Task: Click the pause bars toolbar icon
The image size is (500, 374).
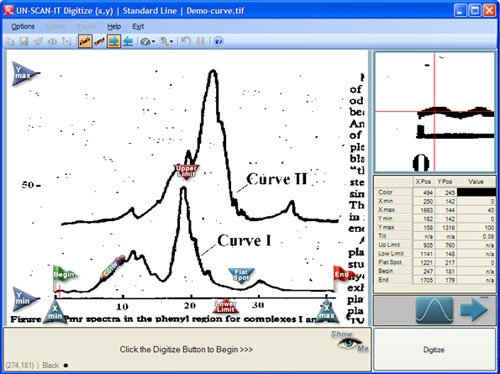Action: (x=201, y=42)
